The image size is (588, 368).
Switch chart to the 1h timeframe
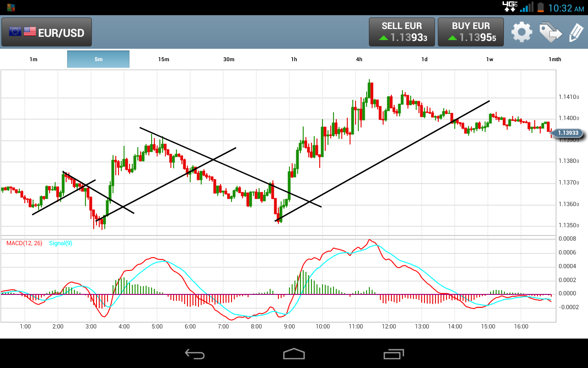pyautogui.click(x=294, y=59)
